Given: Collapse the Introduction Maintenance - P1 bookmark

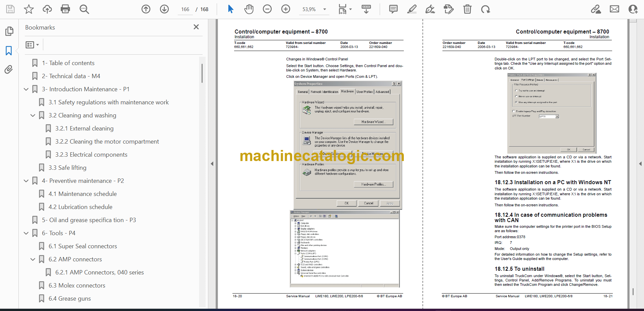Looking at the screenshot, I should click(26, 89).
